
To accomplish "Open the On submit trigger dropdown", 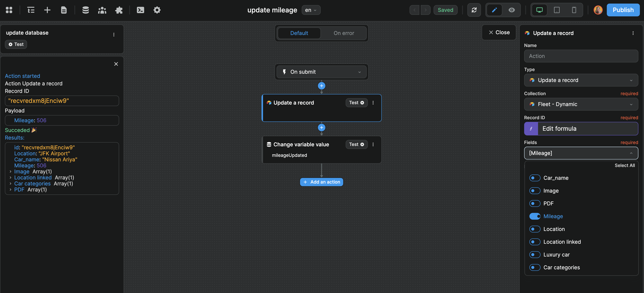I will coord(321,72).
